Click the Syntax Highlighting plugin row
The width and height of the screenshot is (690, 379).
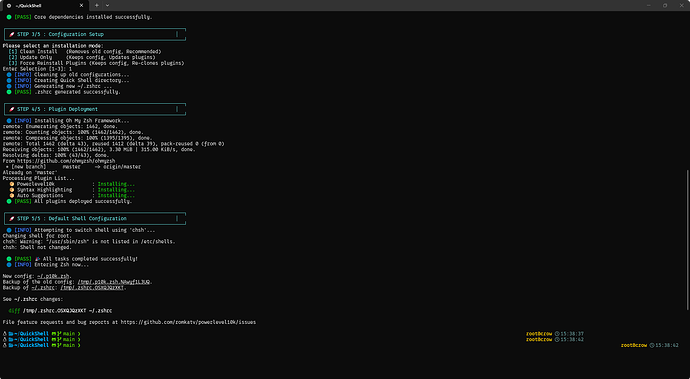72,190
